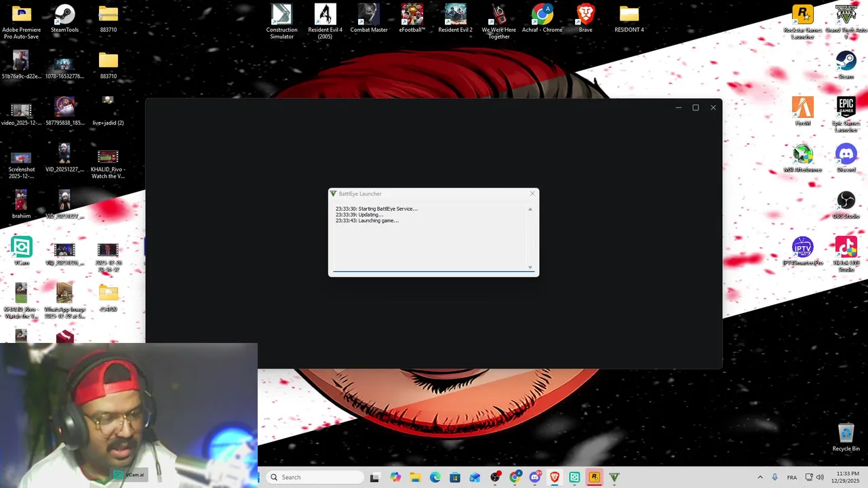Image resolution: width=868 pixels, height=488 pixels.
Task: Open Screenshot 2025-12 image file
Action: (x=21, y=165)
